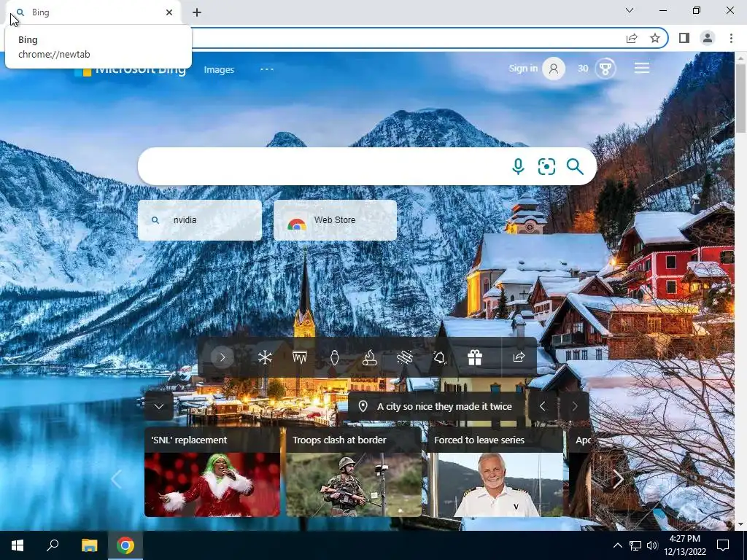The image size is (747, 560).
Task: Click the magnifier search button in Bing box
Action: [575, 167]
